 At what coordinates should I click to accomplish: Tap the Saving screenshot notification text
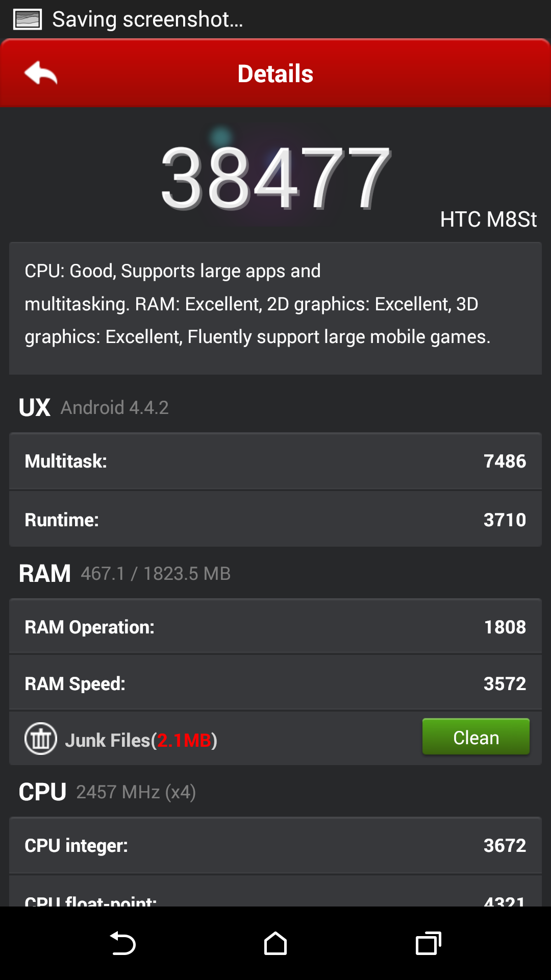(148, 19)
